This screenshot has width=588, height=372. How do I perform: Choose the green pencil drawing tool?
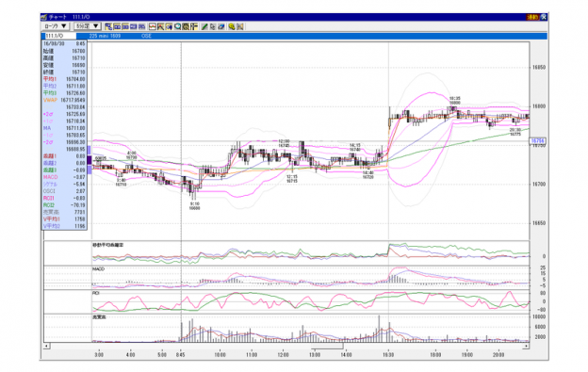pyautogui.click(x=204, y=26)
